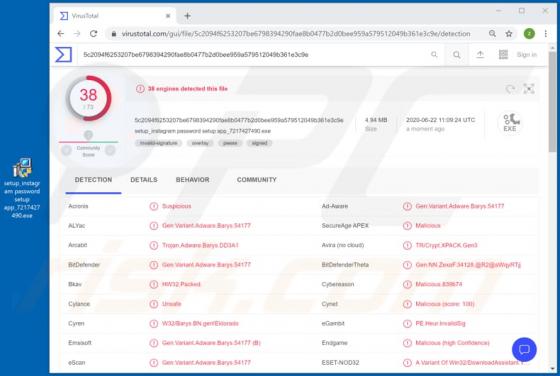Switch to the DETAILS tab
The image size is (560, 376).
pyautogui.click(x=144, y=180)
